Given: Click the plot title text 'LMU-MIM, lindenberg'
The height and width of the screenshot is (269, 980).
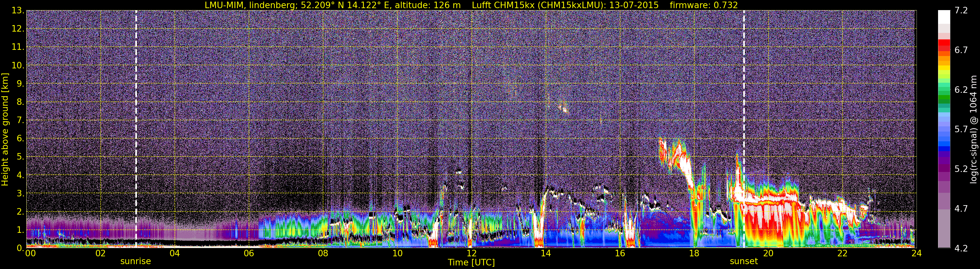Looking at the screenshot, I should click(251, 5).
